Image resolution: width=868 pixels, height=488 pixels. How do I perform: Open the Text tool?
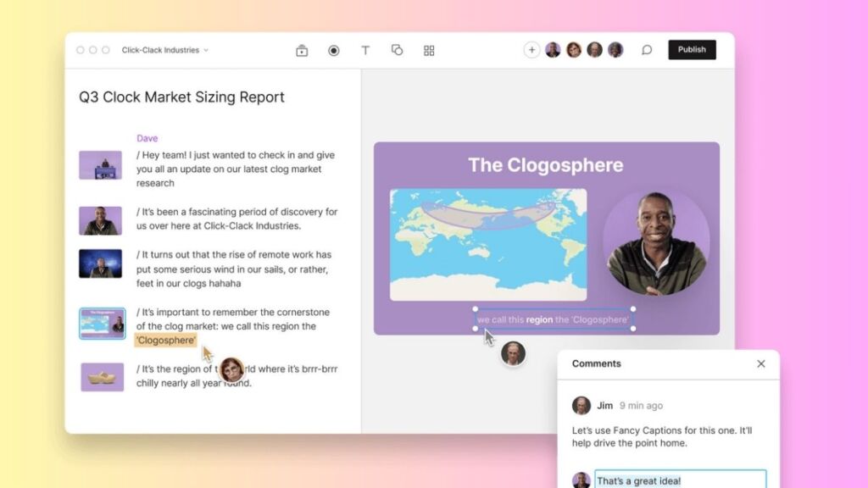click(365, 50)
